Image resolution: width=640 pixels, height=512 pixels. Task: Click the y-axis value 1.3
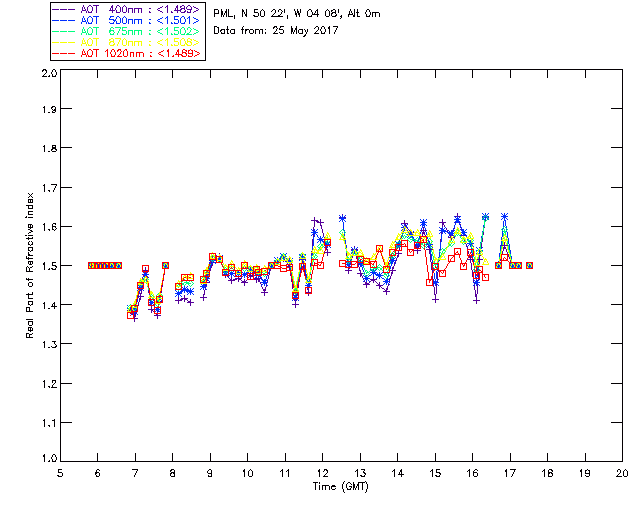49,344
